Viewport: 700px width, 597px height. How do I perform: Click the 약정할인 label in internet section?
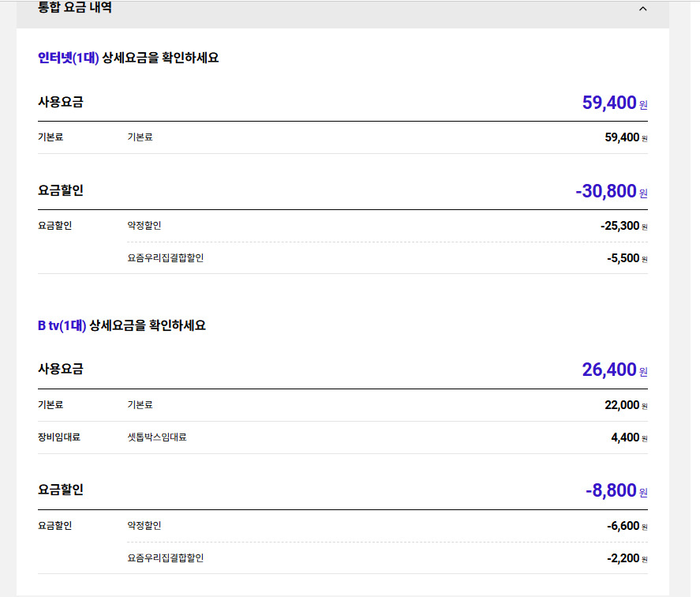(x=144, y=226)
